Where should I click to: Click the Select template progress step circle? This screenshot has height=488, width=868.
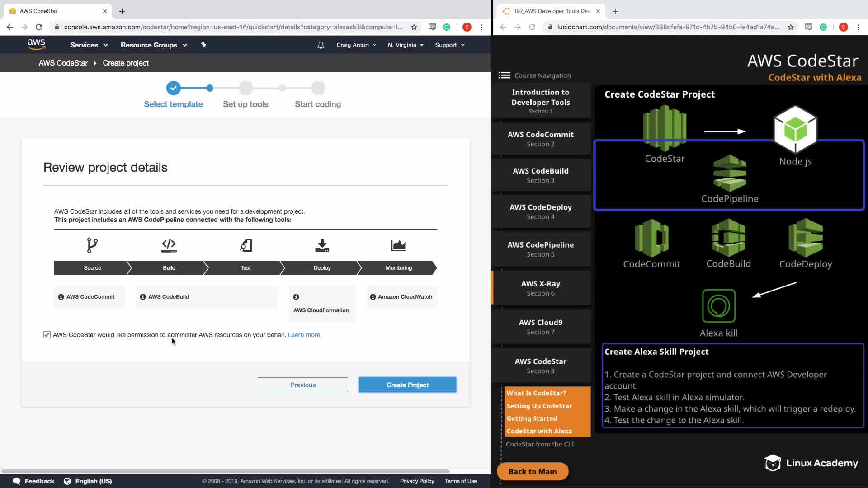pyautogui.click(x=173, y=88)
